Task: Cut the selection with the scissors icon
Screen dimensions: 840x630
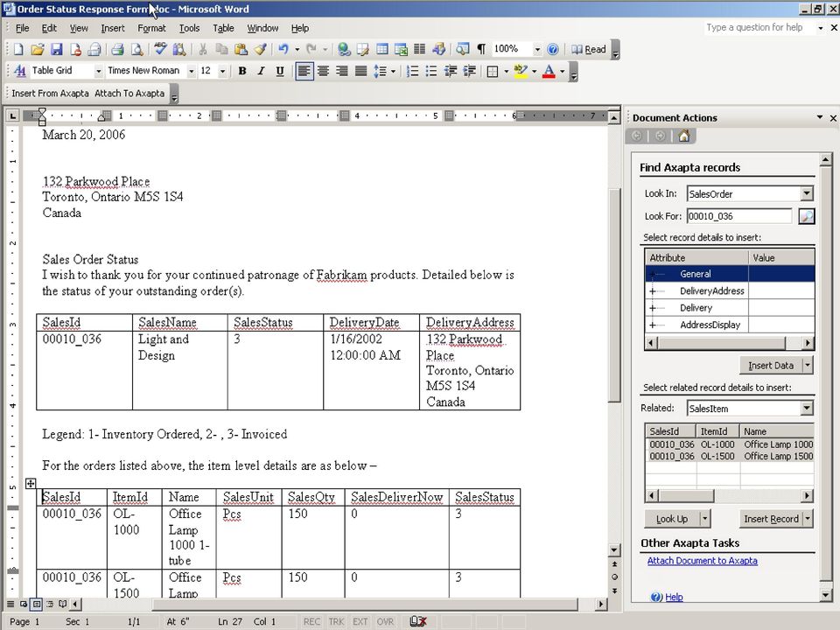Action: pos(202,49)
